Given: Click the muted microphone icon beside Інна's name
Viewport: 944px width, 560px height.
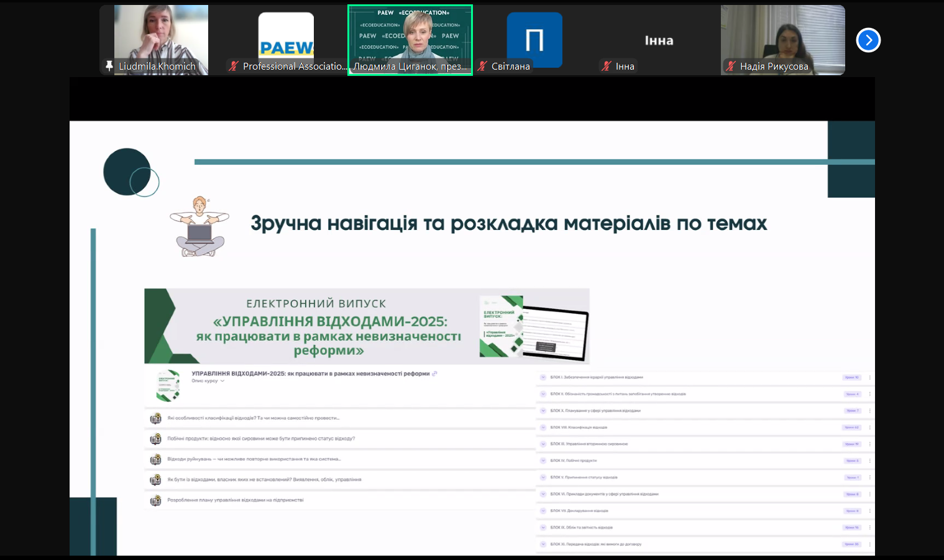Looking at the screenshot, I should point(607,66).
